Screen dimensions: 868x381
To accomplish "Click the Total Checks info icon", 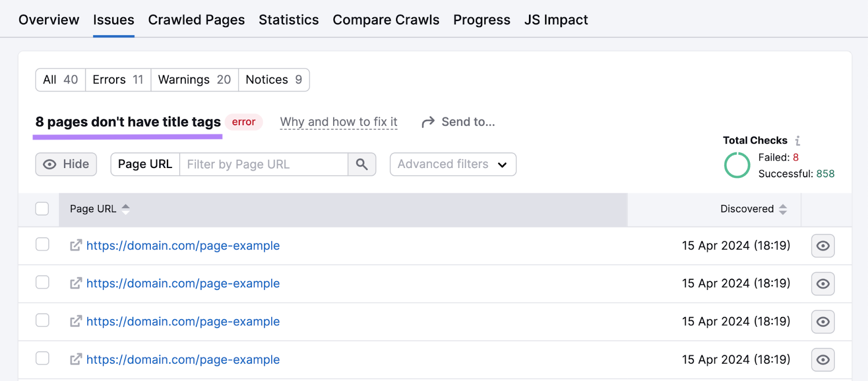I will pyautogui.click(x=797, y=141).
